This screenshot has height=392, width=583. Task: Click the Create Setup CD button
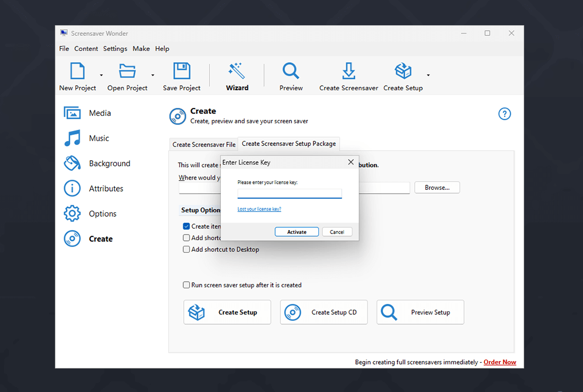pos(324,312)
